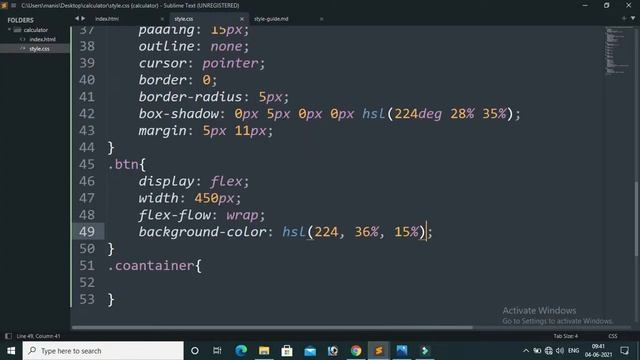The height and width of the screenshot is (360, 640).
Task: Launch Microsoft Edge from taskbar
Action: point(241,351)
